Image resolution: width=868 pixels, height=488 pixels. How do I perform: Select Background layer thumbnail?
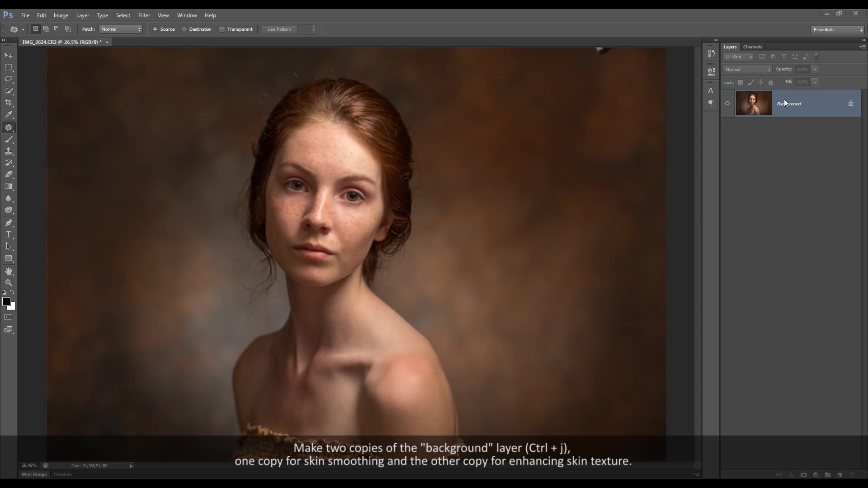(754, 103)
